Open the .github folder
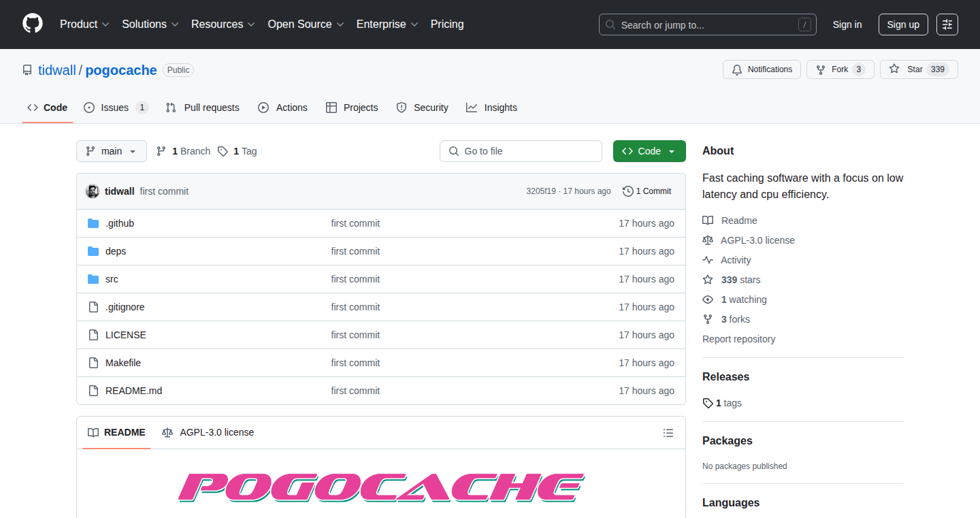This screenshot has height=518, width=980. pyautogui.click(x=120, y=223)
